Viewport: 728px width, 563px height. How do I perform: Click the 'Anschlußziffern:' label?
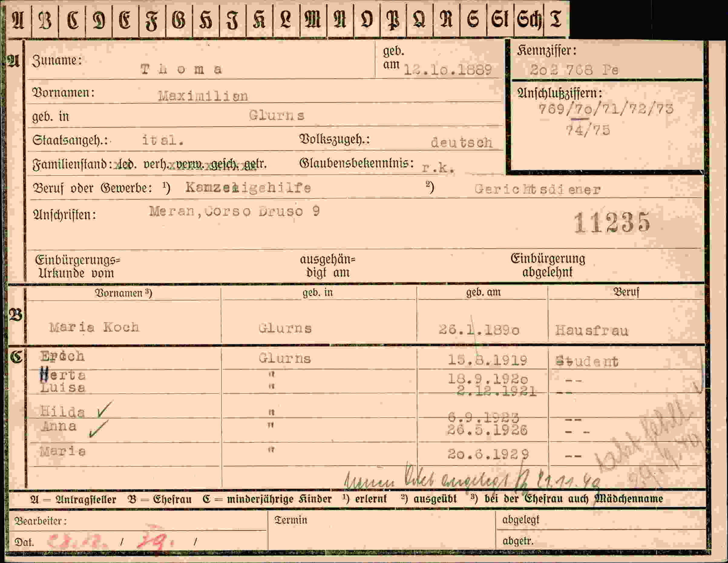click(x=560, y=94)
